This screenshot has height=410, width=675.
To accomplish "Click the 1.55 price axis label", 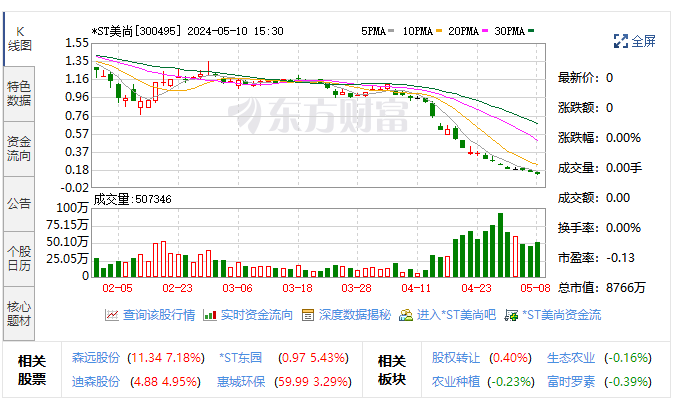I will (x=77, y=43).
